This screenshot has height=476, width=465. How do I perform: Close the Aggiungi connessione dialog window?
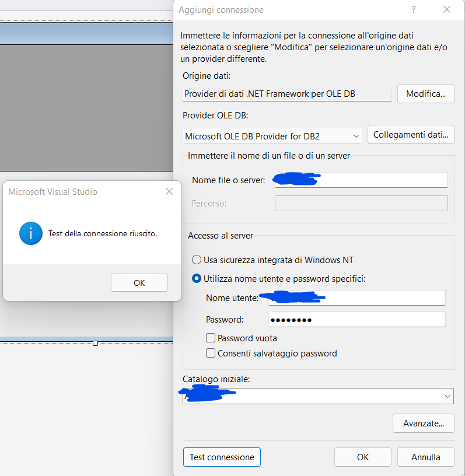447,10
